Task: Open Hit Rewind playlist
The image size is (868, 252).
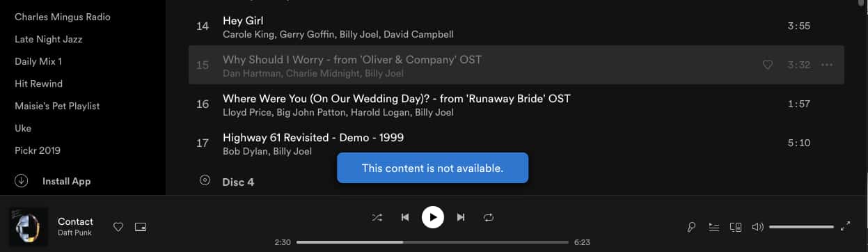Action: pyautogui.click(x=39, y=84)
